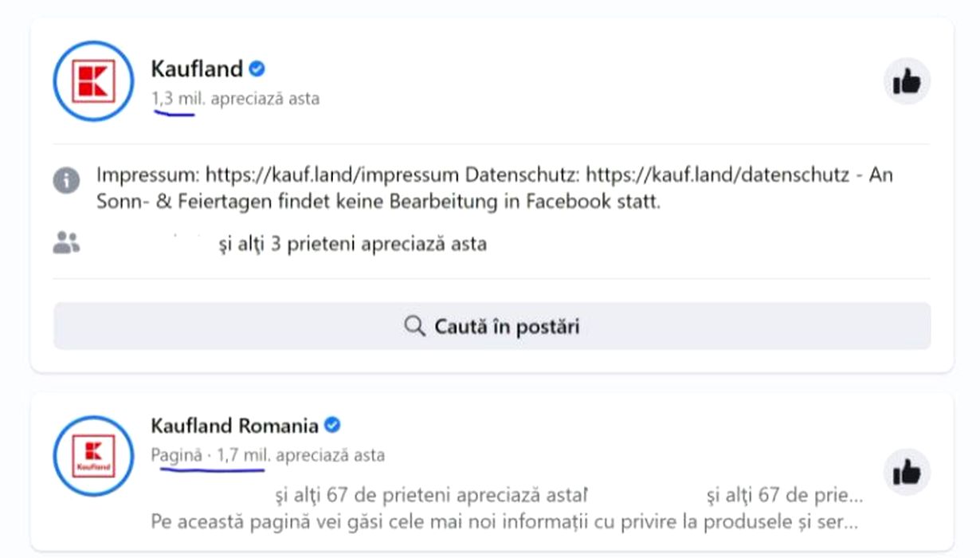Click "1,3 mil. apreciază asta" count
The height and width of the screenshot is (558, 980).
pyautogui.click(x=235, y=99)
